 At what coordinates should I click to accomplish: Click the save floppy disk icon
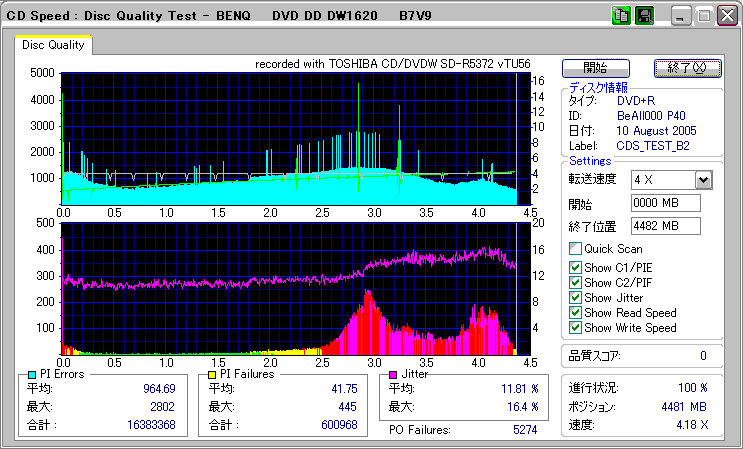(x=644, y=16)
